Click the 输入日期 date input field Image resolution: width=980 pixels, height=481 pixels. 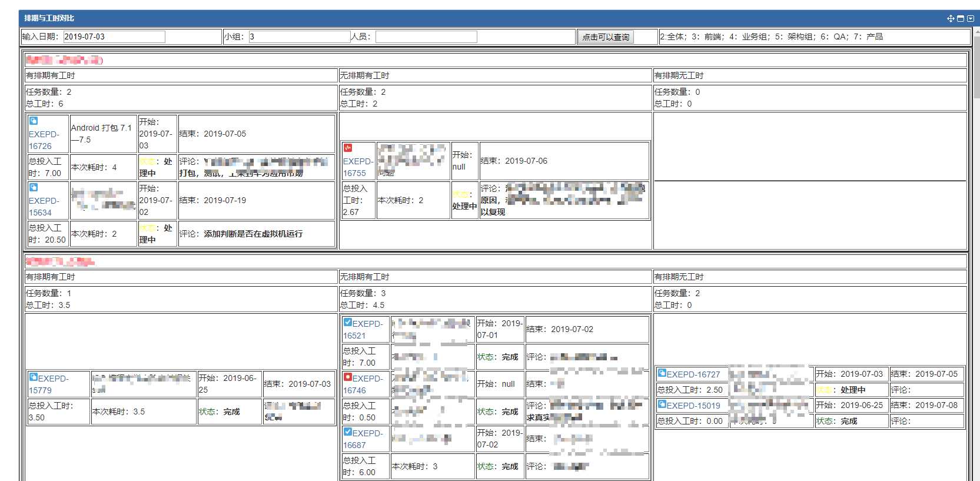coord(114,37)
